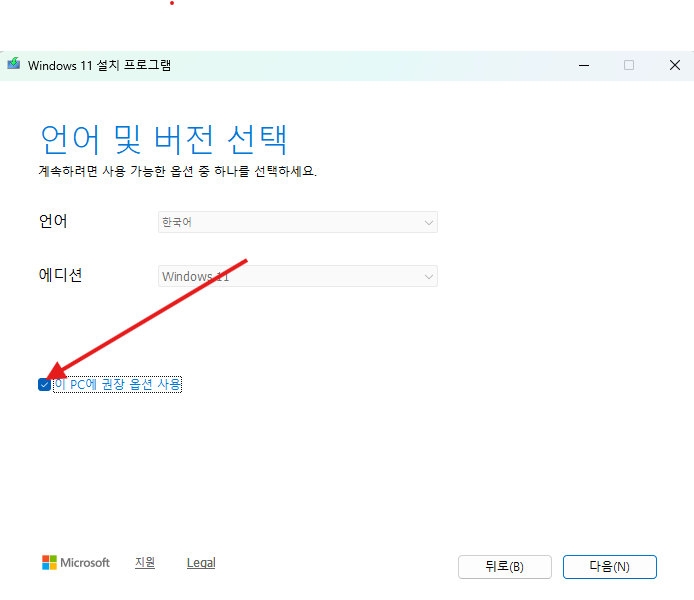Click the maximize button in title bar
The height and width of the screenshot is (600, 694).
click(628, 65)
